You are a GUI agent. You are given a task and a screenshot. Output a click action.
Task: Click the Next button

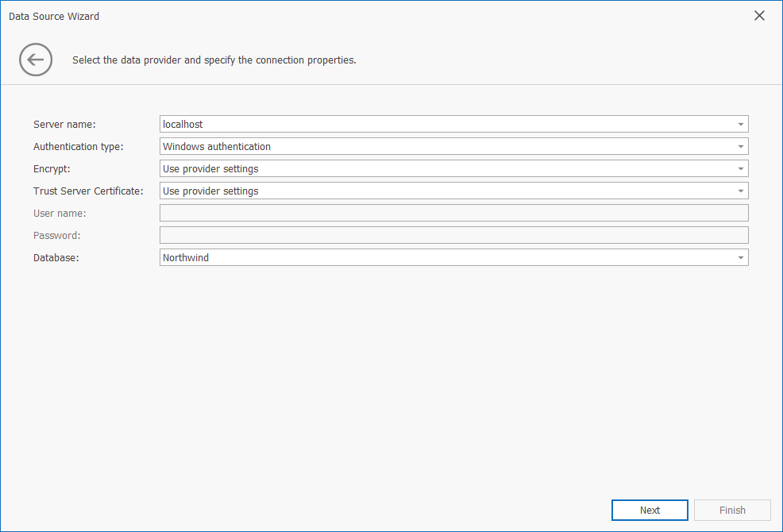point(650,510)
